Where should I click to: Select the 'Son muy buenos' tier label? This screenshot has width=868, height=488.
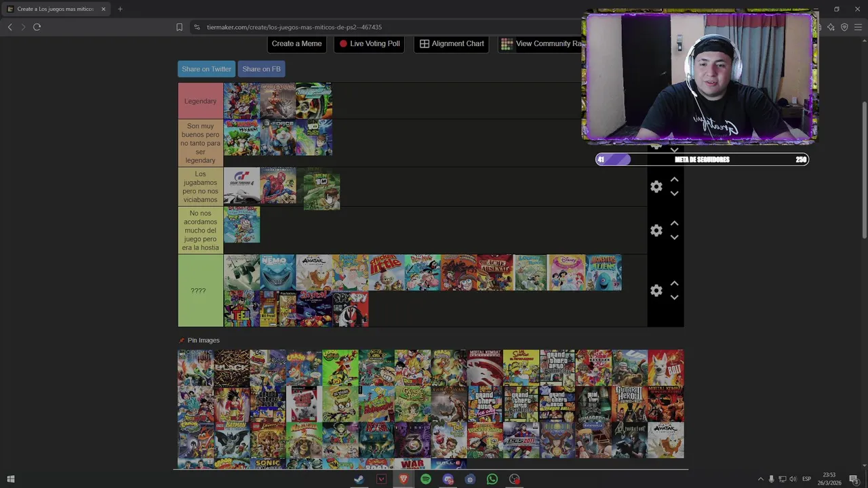pos(200,143)
